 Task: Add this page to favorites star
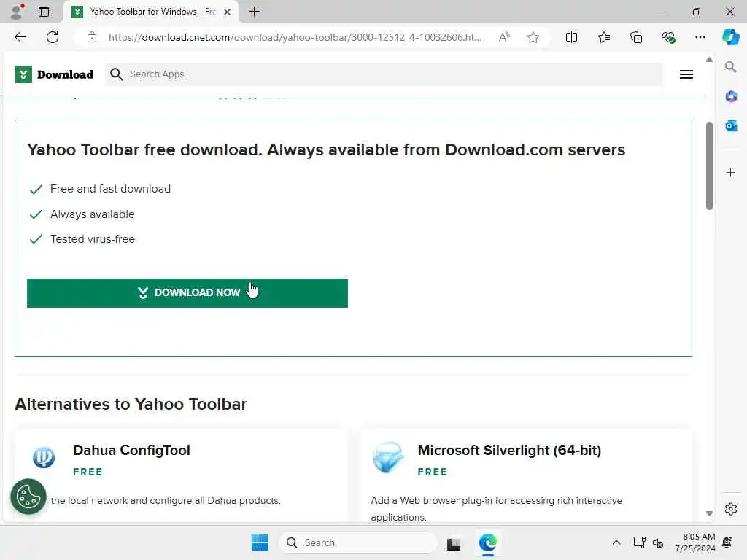coord(533,37)
